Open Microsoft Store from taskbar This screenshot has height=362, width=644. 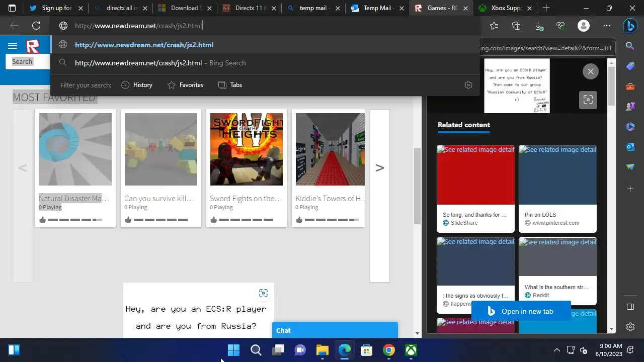coord(366,350)
